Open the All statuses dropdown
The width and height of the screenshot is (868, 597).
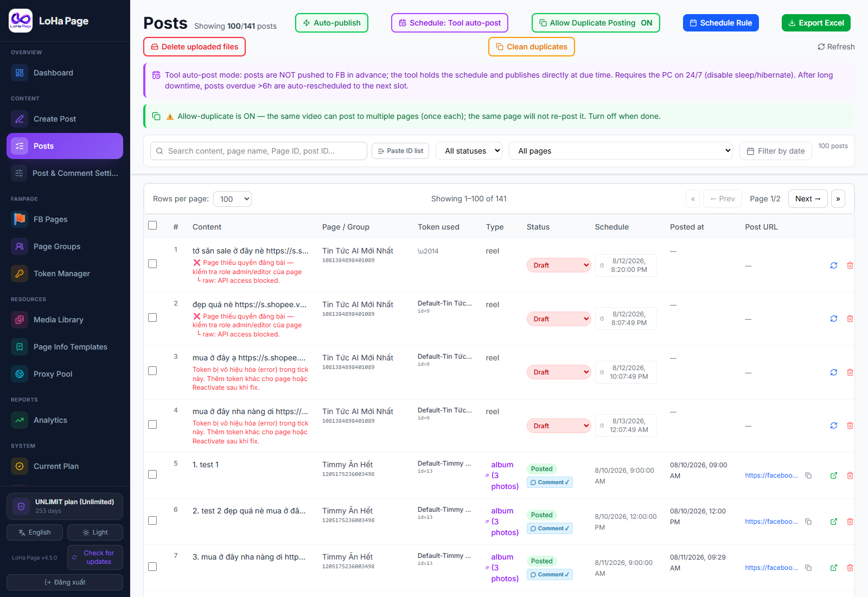(x=469, y=151)
